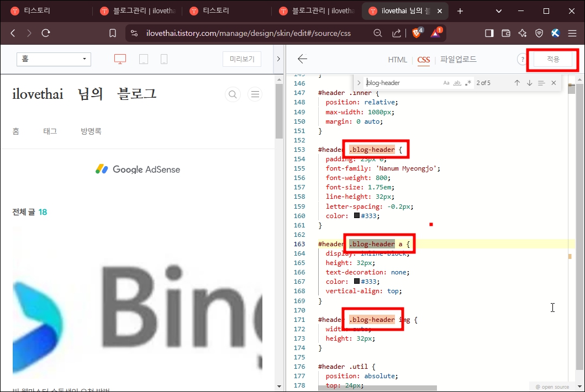Enable whole word matching in the search widget
The width and height of the screenshot is (585, 392).
[x=457, y=83]
